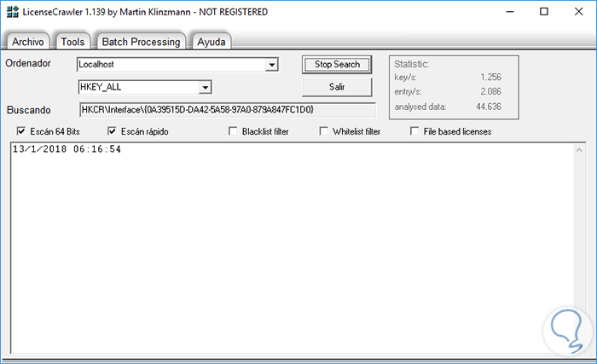Screen dimensions: 597x364
Task: Close the LicenseCrawler window
Action: (579, 12)
